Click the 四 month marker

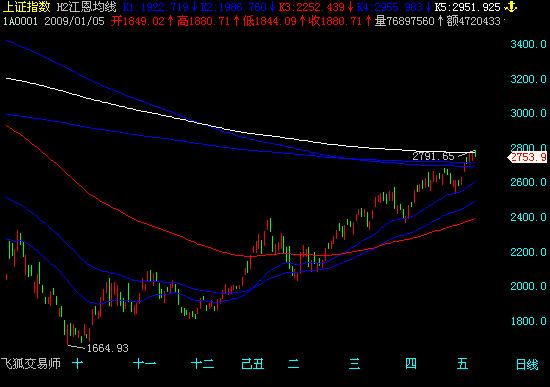(411, 363)
